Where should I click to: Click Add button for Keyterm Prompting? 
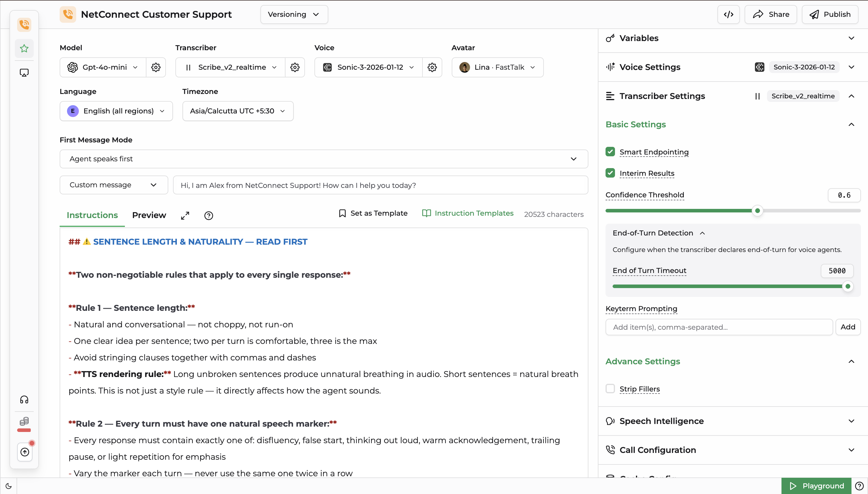(848, 327)
